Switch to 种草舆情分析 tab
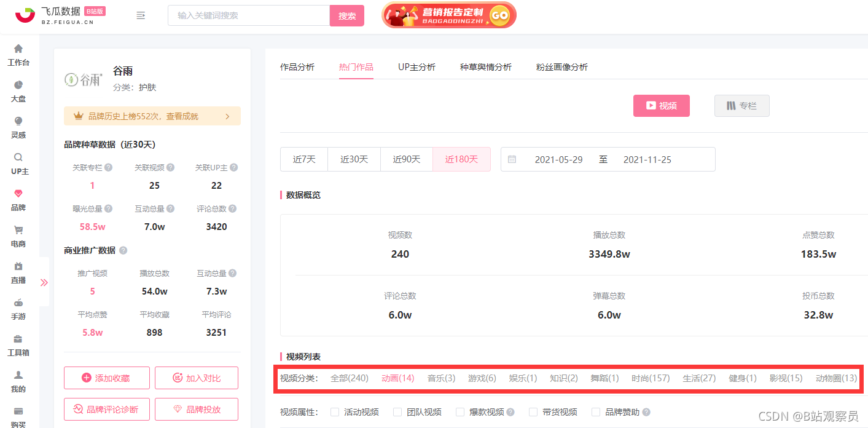868x428 pixels. pyautogui.click(x=486, y=67)
